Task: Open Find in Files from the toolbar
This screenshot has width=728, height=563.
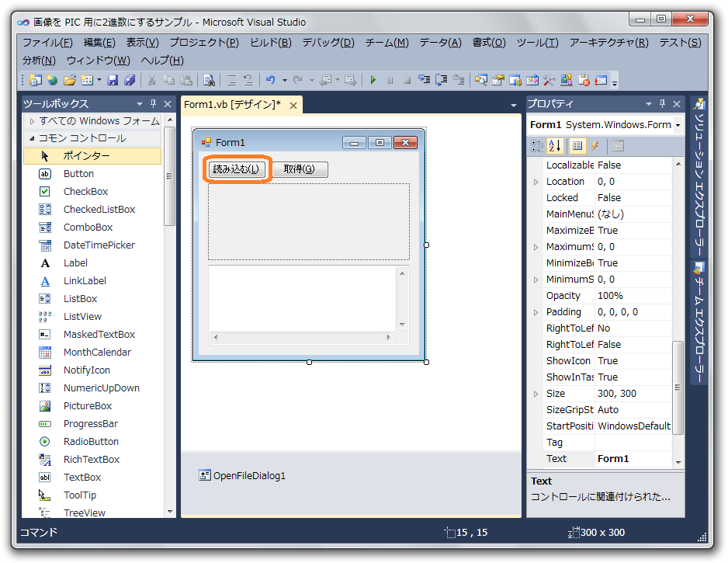Action: (209, 80)
